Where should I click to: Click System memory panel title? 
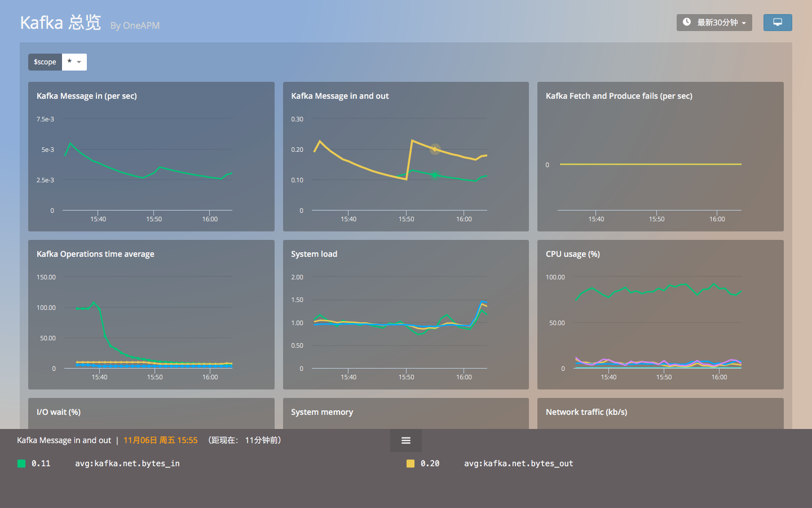click(322, 412)
